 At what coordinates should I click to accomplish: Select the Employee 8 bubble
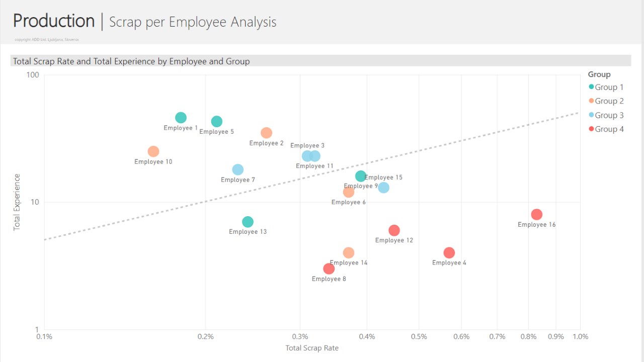329,269
